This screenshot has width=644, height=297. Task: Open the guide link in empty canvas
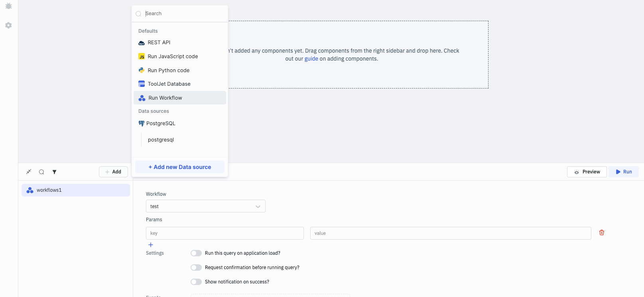pyautogui.click(x=311, y=59)
